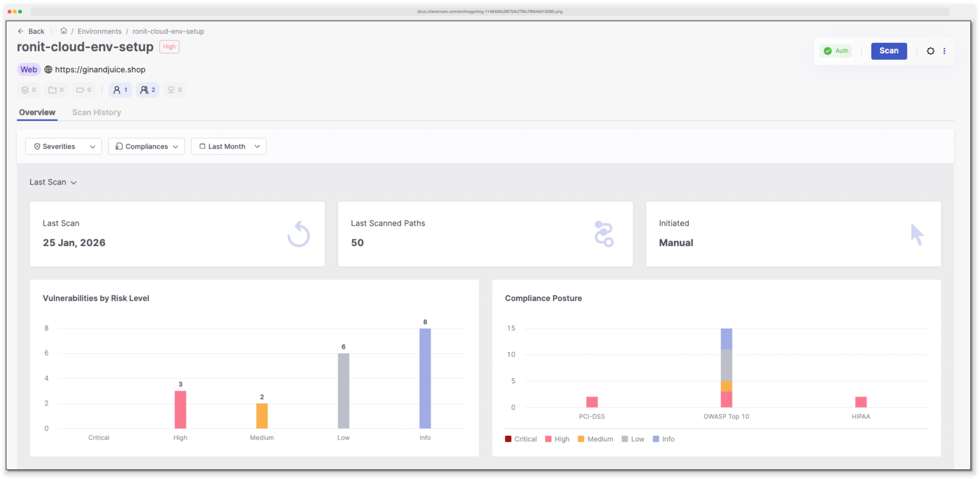Viewport: 980px width, 479px height.
Task: Toggle Info in the Compliance Posture legend
Action: (656, 439)
